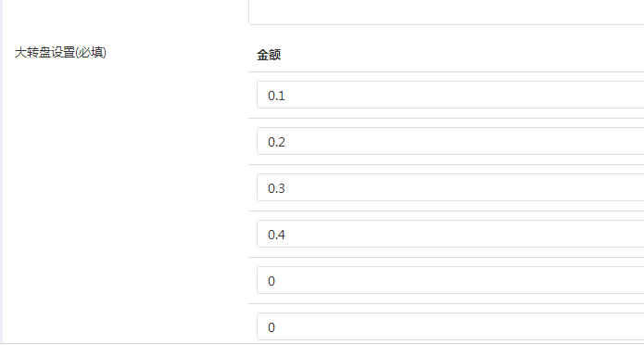
Task: Place cursor after the 0.2 value
Action: 285,142
